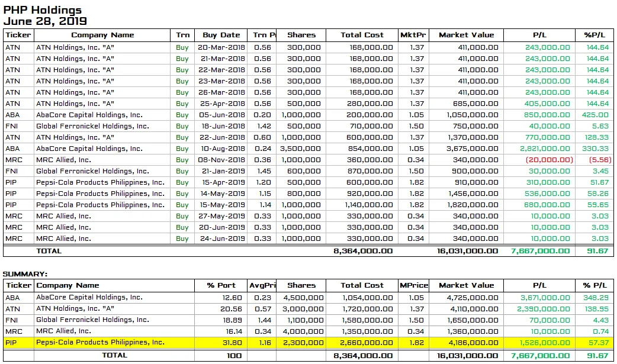Select Buy Date cell '10-Aug-2018'

click(x=223, y=149)
